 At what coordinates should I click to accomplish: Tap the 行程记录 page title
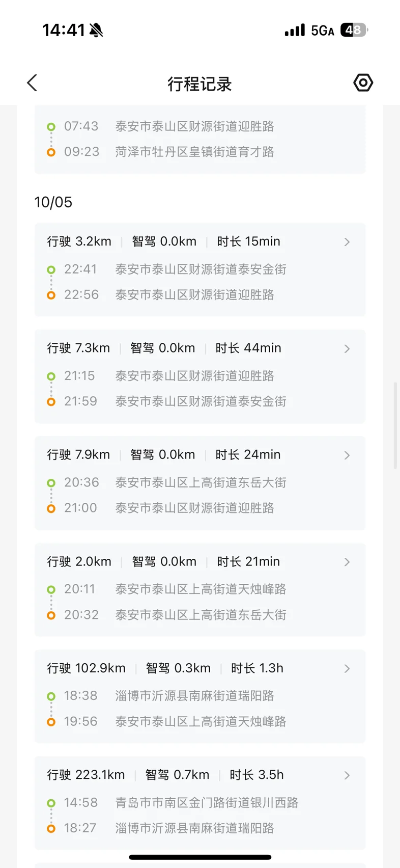tap(199, 84)
